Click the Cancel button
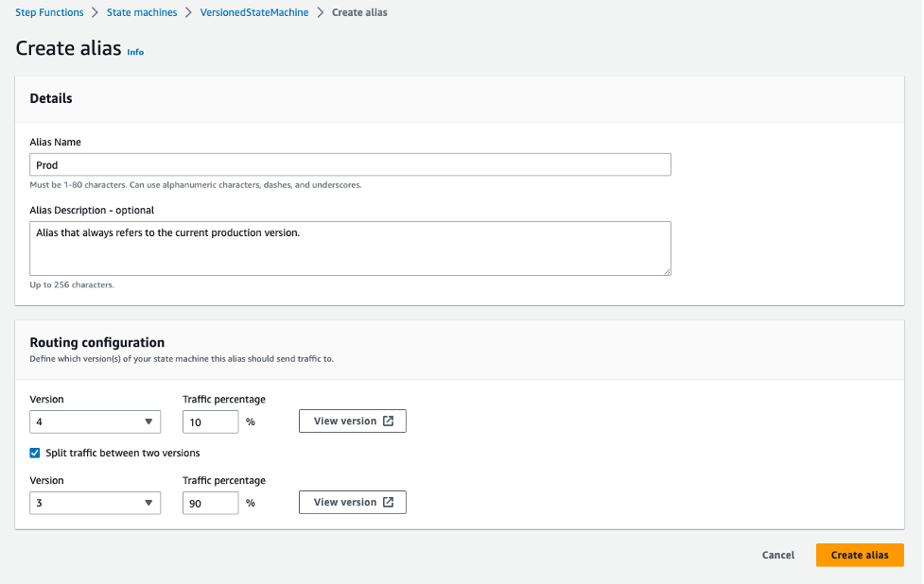This screenshot has height=584, width=924. (777, 555)
